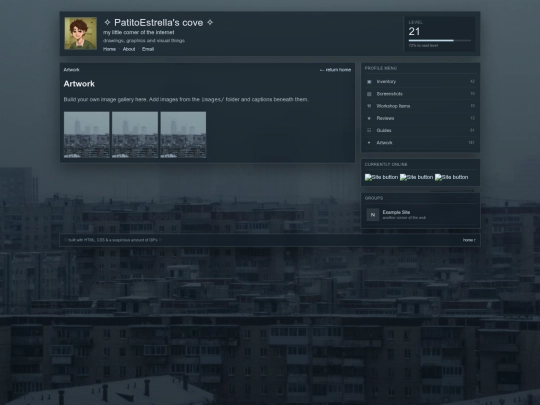Click 'my little corner of the internet' tagline

pyautogui.click(x=138, y=32)
